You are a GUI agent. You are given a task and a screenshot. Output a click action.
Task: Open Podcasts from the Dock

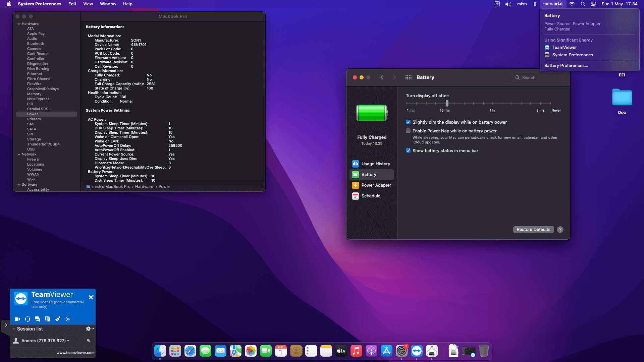pyautogui.click(x=371, y=351)
